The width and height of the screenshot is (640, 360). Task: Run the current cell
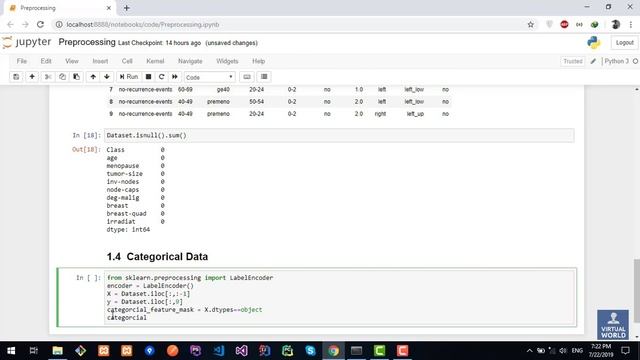(x=129, y=77)
